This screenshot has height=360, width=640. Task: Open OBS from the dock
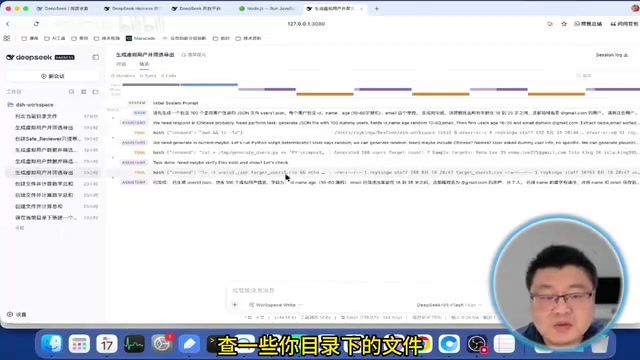[x=477, y=344]
